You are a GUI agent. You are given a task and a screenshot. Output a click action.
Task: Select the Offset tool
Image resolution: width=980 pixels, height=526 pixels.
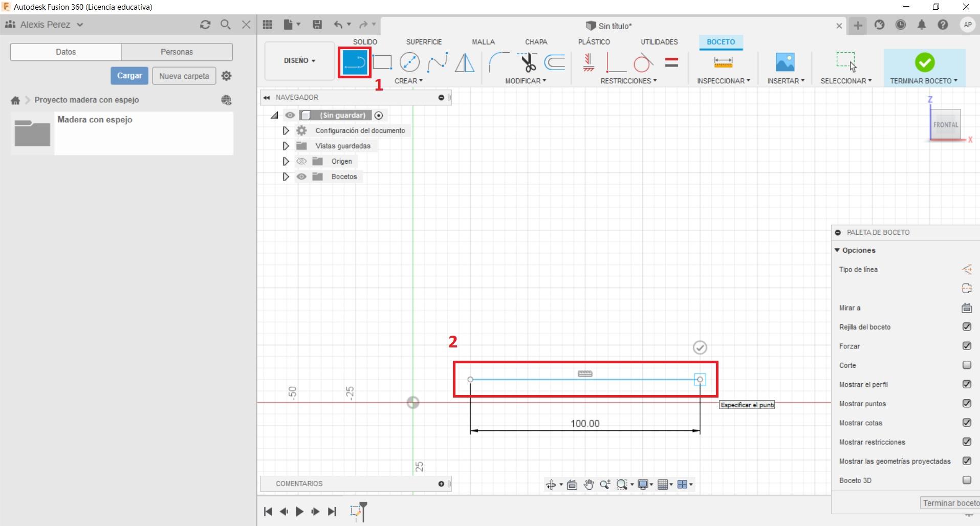click(x=555, y=62)
